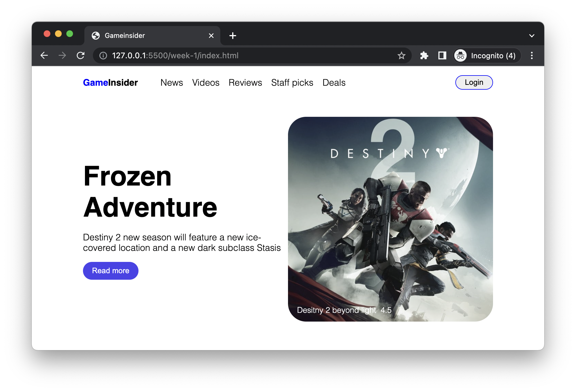Open the Destiny 2 cover image
Screen dimensions: 576x392
pyautogui.click(x=390, y=219)
